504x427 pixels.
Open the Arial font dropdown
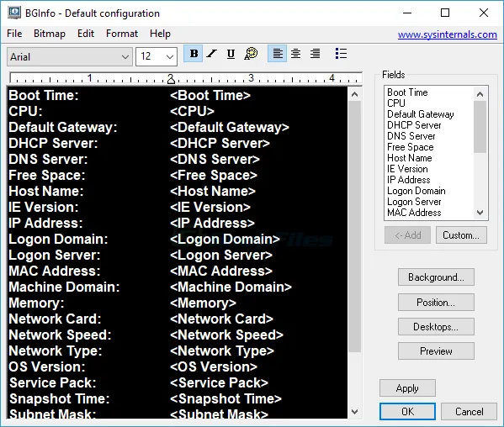pyautogui.click(x=70, y=57)
